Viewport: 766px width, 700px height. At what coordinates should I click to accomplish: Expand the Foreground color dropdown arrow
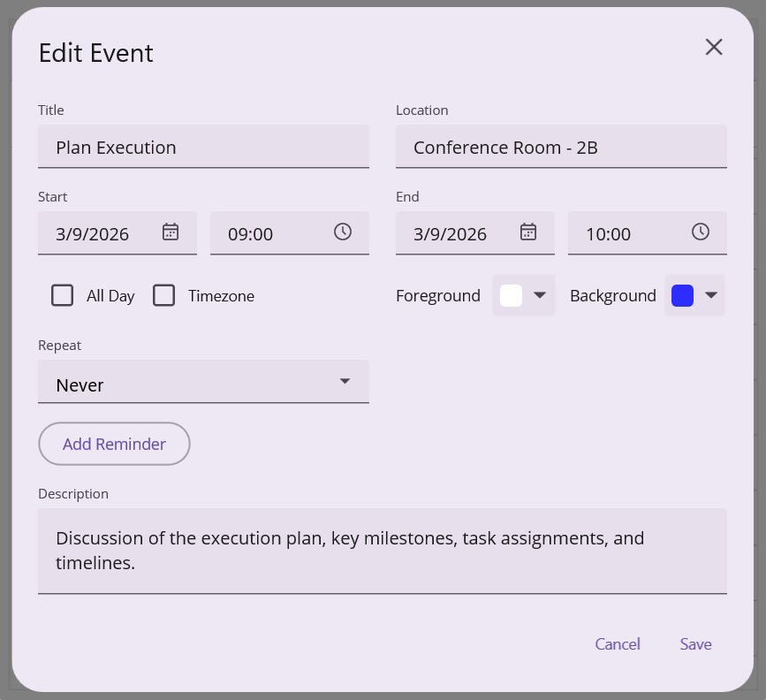click(x=539, y=295)
